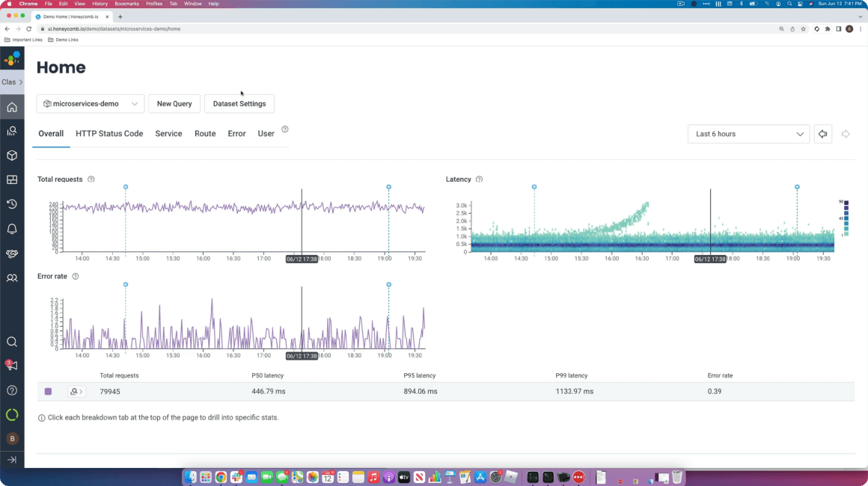This screenshot has height=486, width=868.
Task: Open the user avatar B in the sidebar
Action: pos(12,438)
